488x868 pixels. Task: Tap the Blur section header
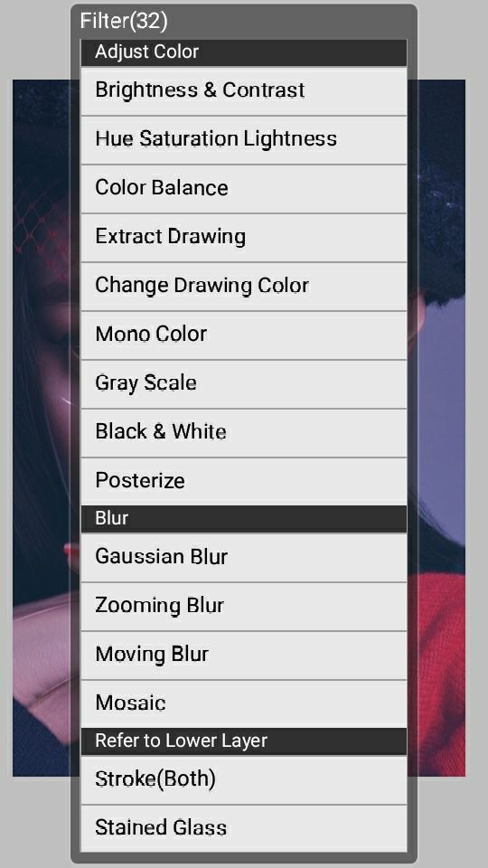point(244,519)
